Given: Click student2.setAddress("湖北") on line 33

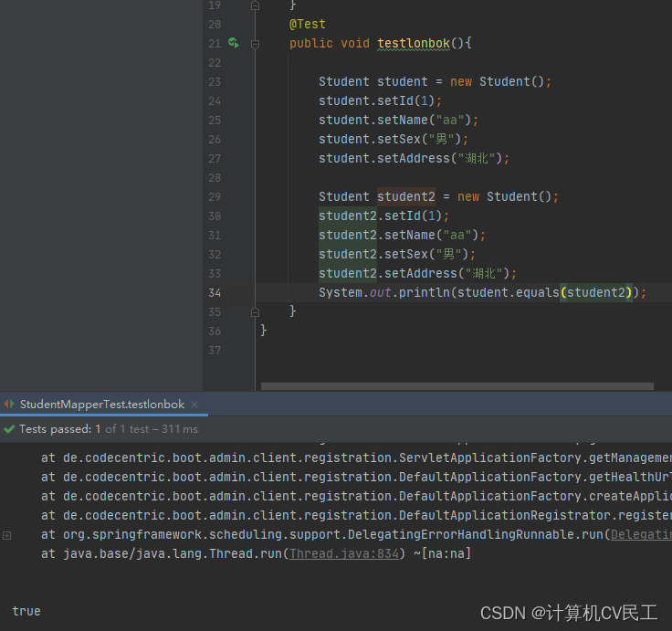Looking at the screenshot, I should click(x=417, y=273).
